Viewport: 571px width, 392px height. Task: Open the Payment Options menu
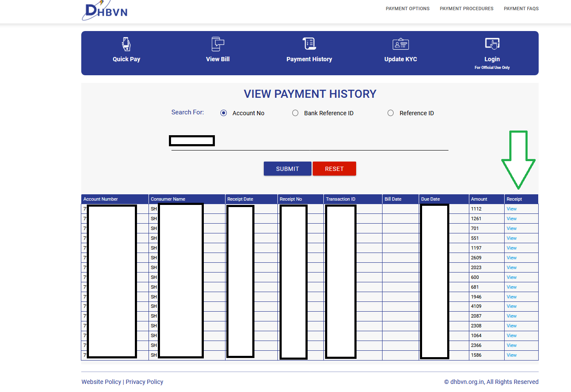407,8
